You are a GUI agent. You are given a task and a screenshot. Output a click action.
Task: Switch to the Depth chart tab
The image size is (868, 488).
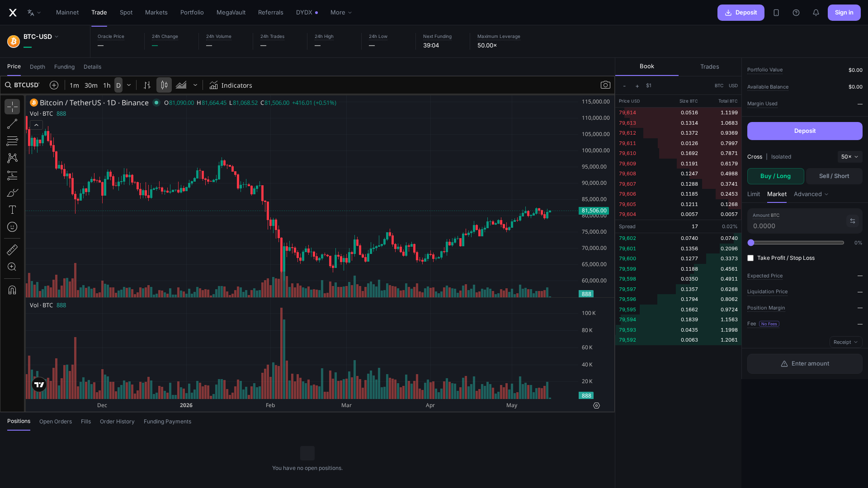coord(38,67)
